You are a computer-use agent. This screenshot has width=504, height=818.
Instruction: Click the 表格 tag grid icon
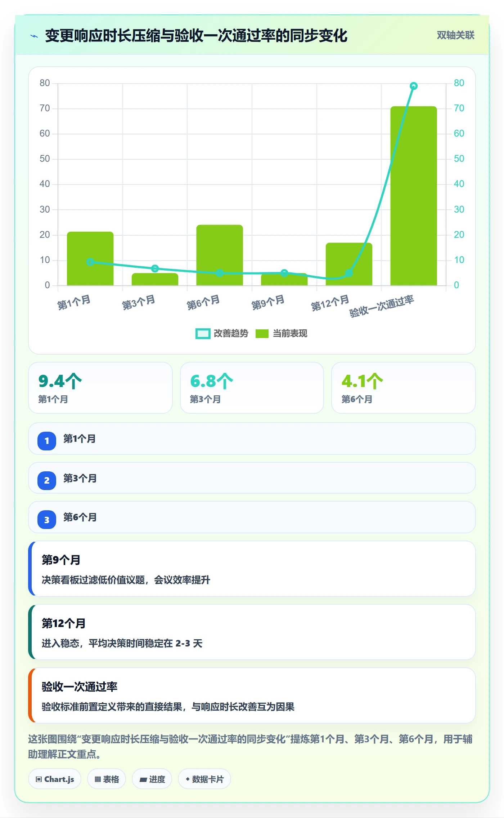tap(98, 779)
